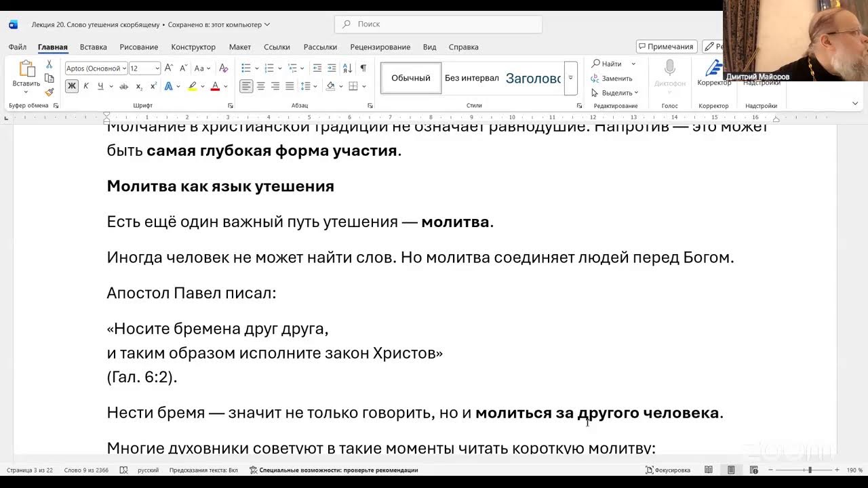Click the Copy icon in clipboard group
The image size is (868, 488).
[49, 78]
